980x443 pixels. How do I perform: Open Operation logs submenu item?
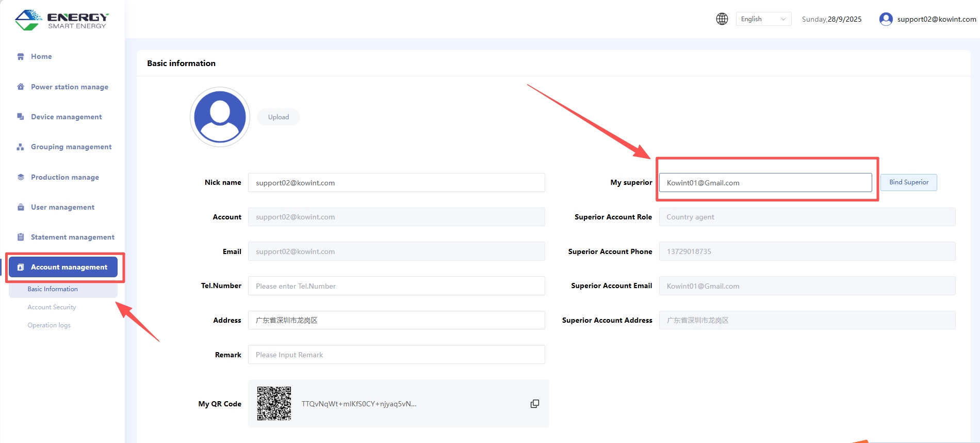pos(49,325)
